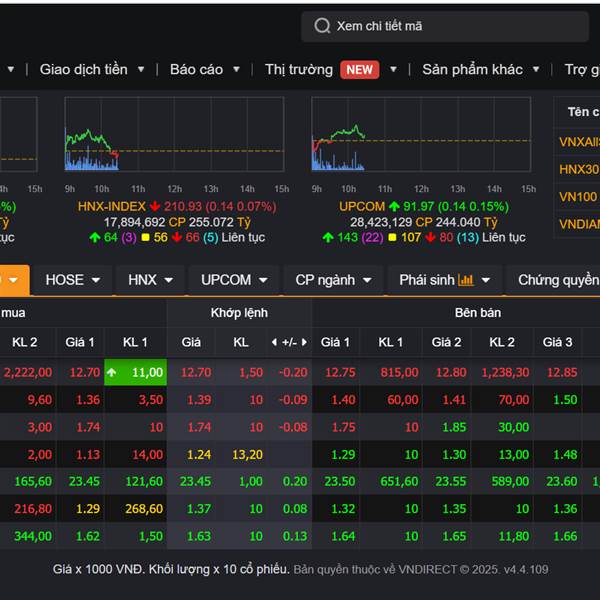Click left arrow beside +/- column
Image resolution: width=600 pixels, height=600 pixels.
coord(273,342)
